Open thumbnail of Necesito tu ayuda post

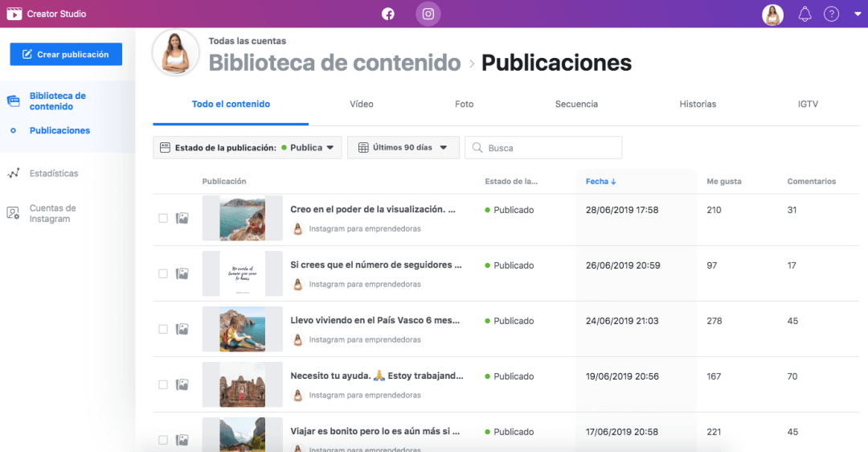(x=243, y=384)
